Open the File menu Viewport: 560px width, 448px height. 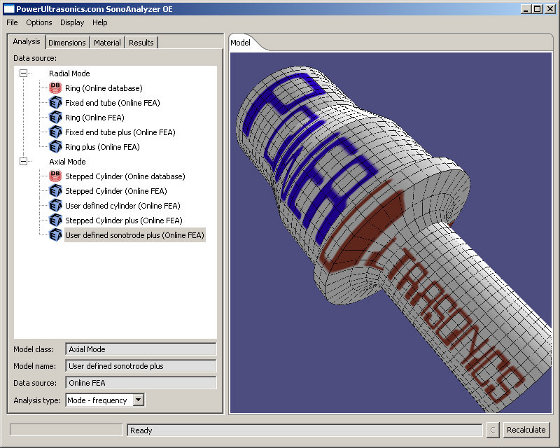[x=12, y=22]
